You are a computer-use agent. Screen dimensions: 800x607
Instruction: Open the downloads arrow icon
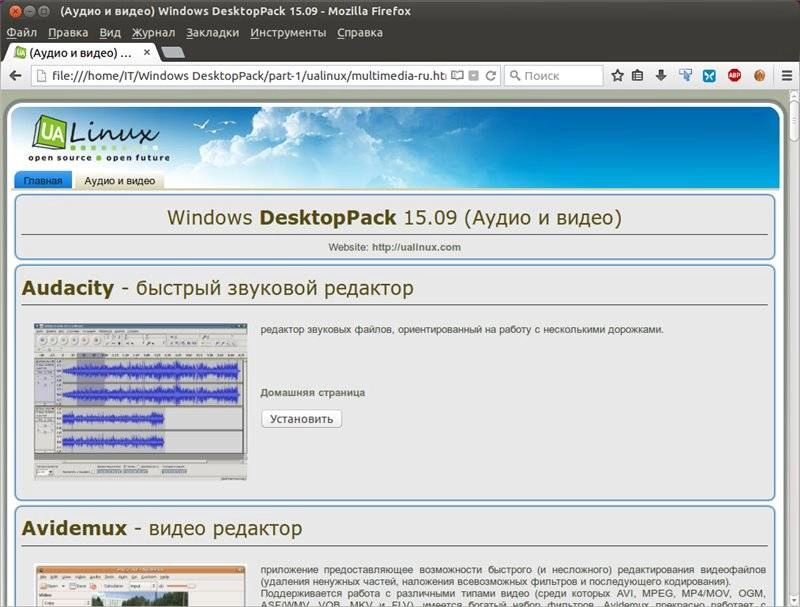click(x=661, y=75)
